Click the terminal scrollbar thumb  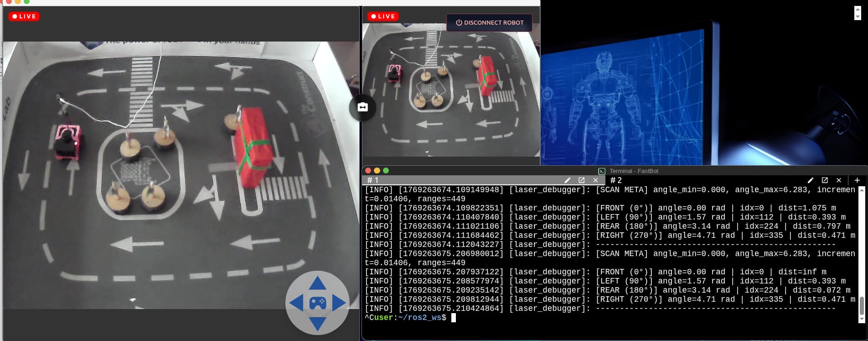tap(861, 305)
